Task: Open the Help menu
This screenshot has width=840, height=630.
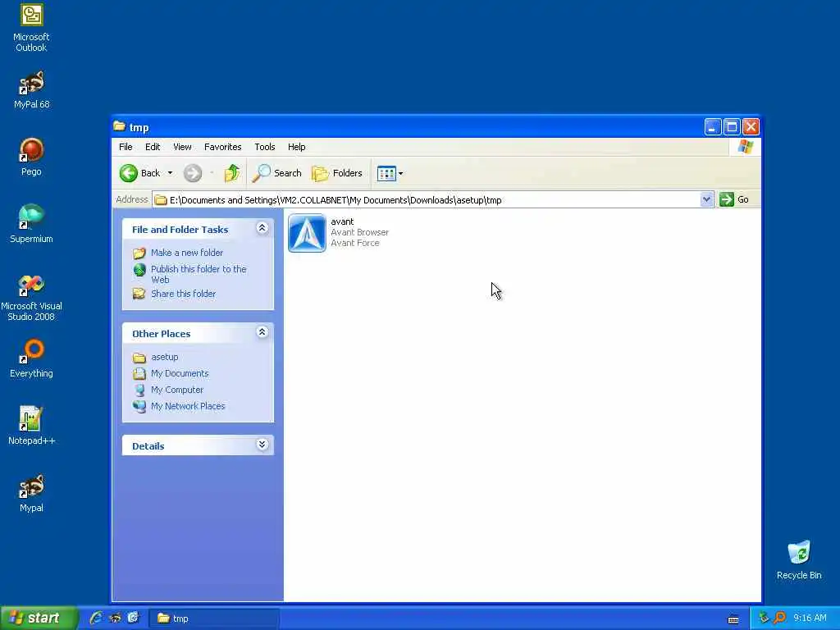Action: tap(296, 147)
